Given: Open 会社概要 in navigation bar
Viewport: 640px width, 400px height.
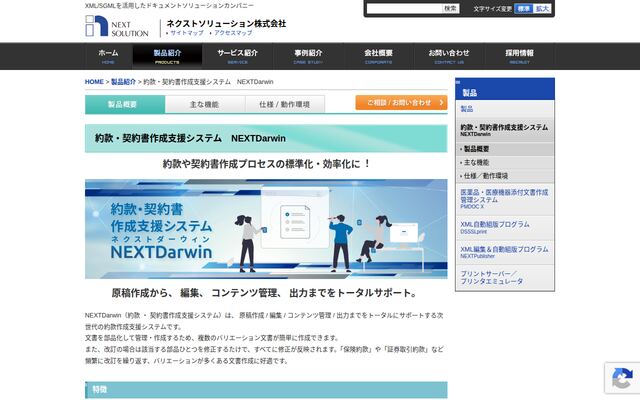Looking at the screenshot, I should [x=378, y=56].
